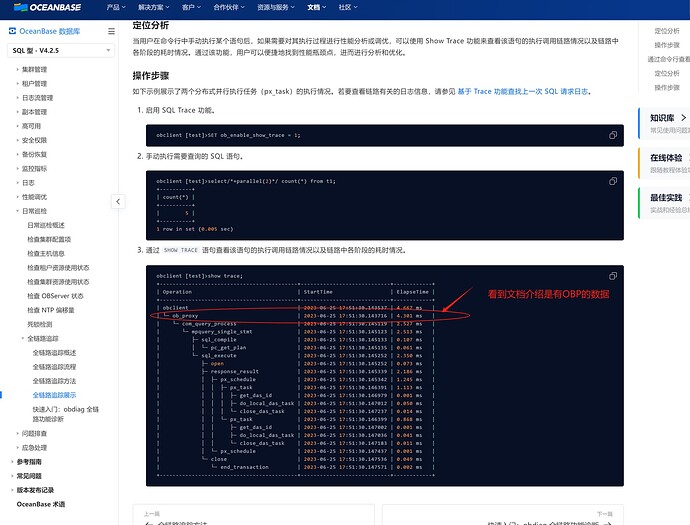Open the 在线体验 card
The image size is (690, 525).
pyautogui.click(x=664, y=163)
